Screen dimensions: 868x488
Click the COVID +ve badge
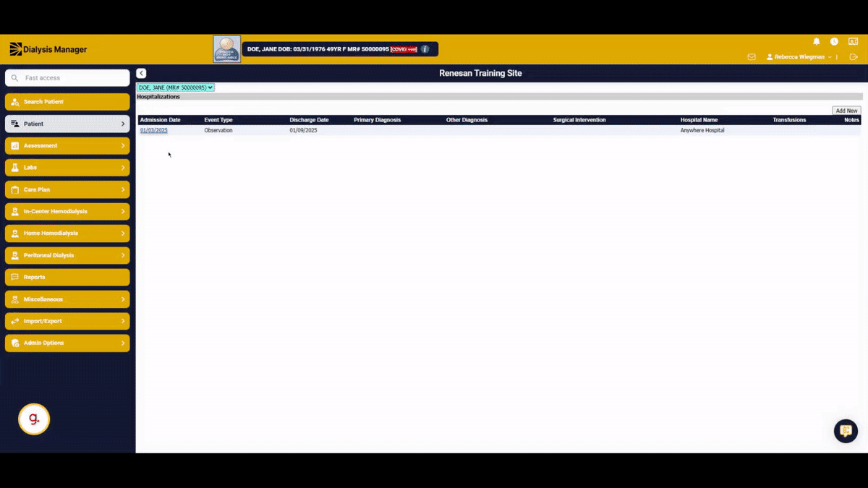[x=404, y=49]
